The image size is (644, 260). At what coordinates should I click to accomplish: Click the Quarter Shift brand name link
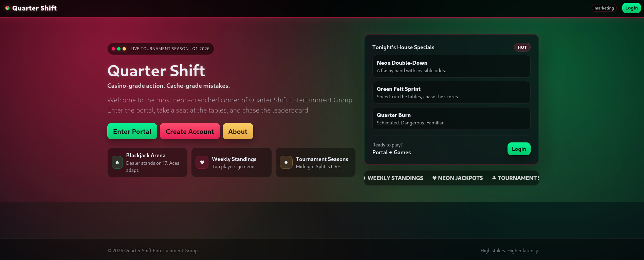click(x=34, y=8)
